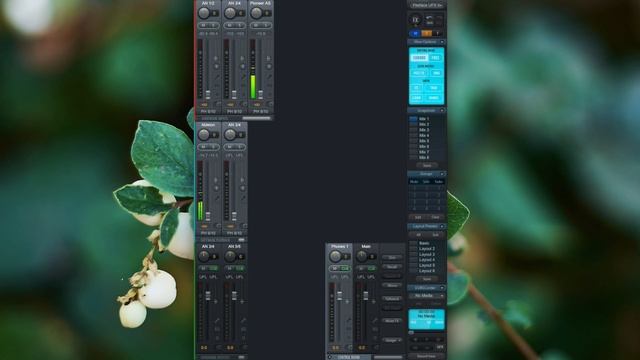Select the Layout 2 preset
The width and height of the screenshot is (640, 360).
[x=427, y=249]
